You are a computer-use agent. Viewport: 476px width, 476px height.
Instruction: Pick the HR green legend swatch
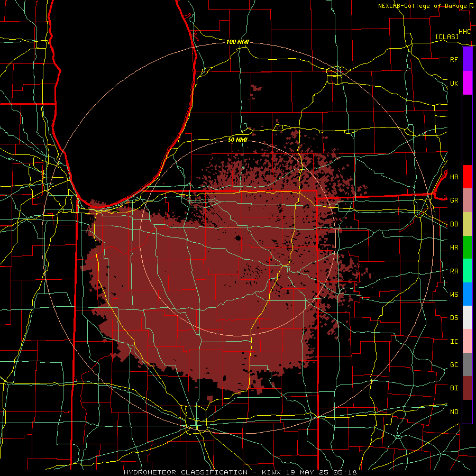[467, 247]
